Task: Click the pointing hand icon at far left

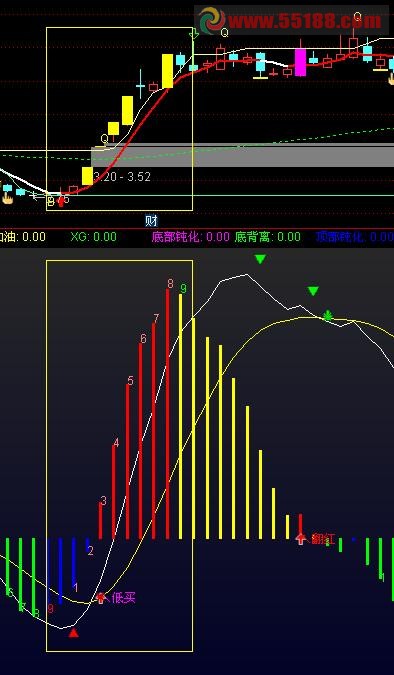Action: click(x=7, y=198)
